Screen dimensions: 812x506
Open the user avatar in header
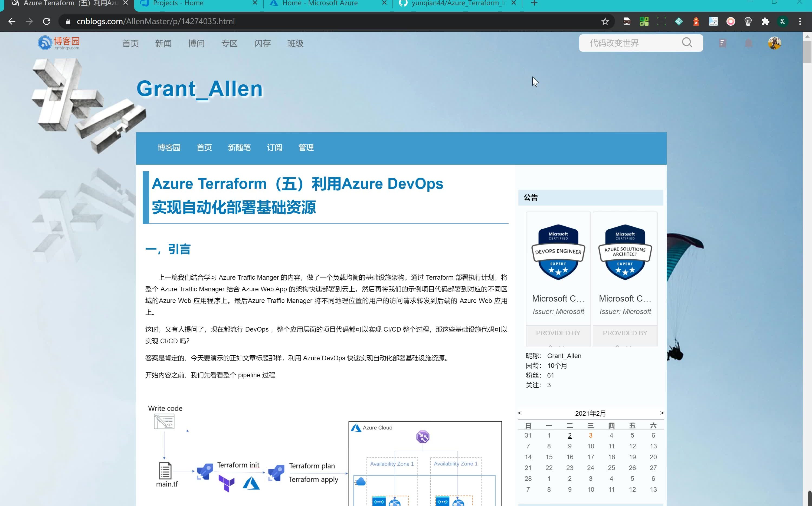click(774, 43)
